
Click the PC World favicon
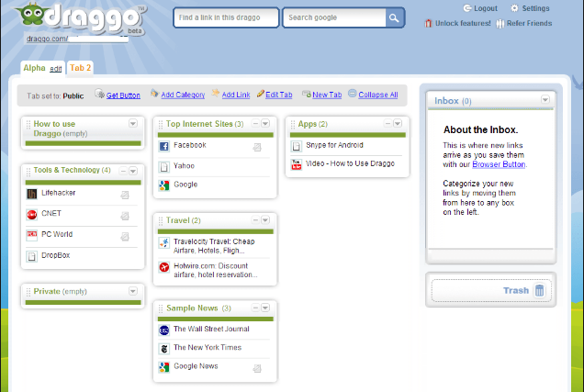point(31,235)
